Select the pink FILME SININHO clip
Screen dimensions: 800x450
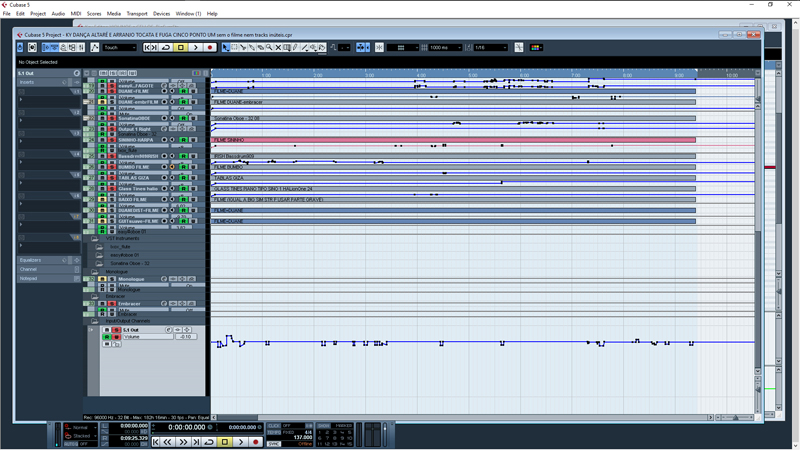point(454,140)
